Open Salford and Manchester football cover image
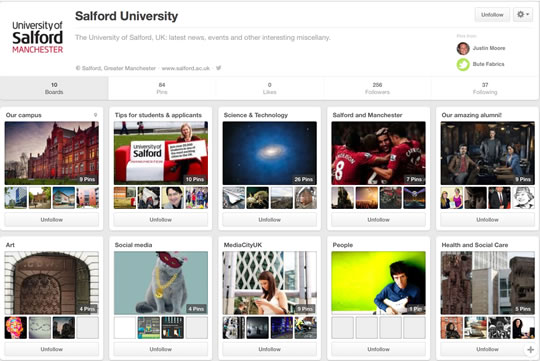 pos(378,153)
